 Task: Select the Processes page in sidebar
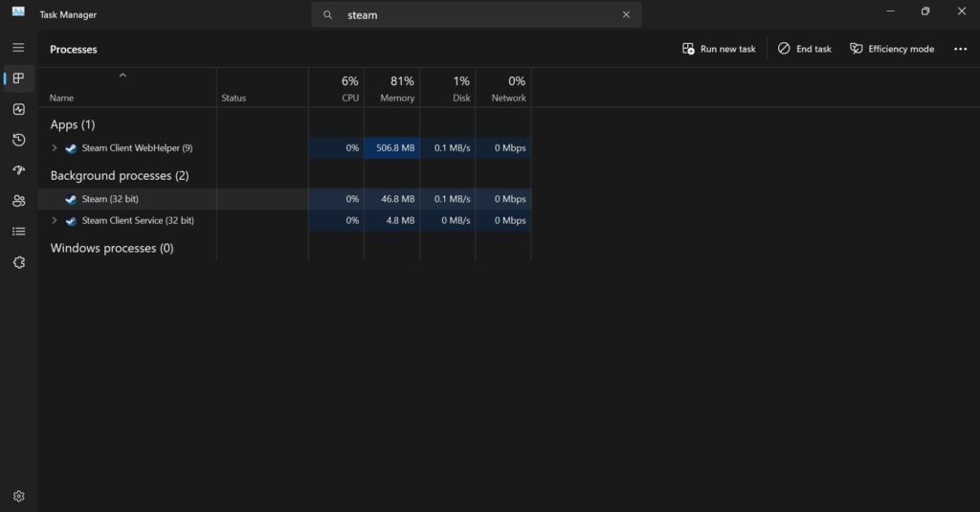tap(18, 78)
